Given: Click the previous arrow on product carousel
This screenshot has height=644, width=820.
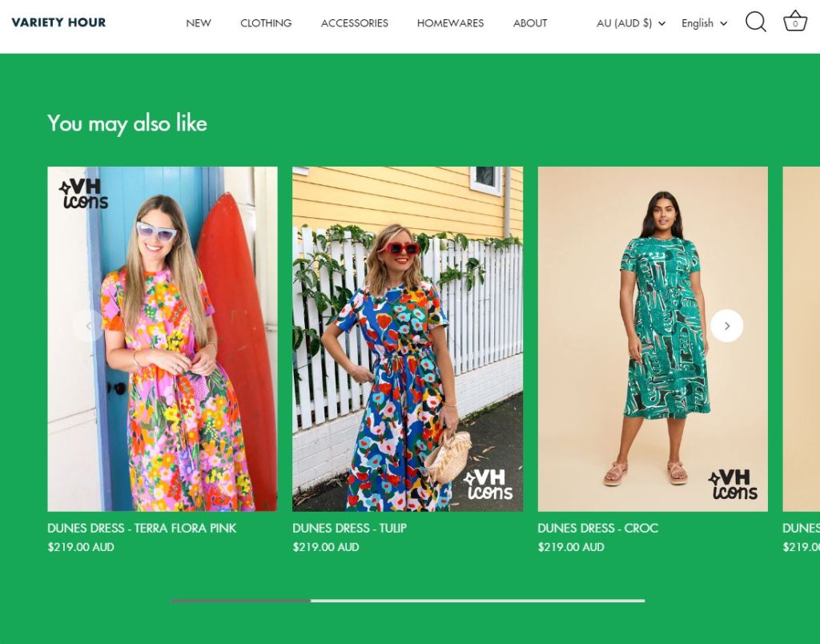Looking at the screenshot, I should (x=88, y=326).
